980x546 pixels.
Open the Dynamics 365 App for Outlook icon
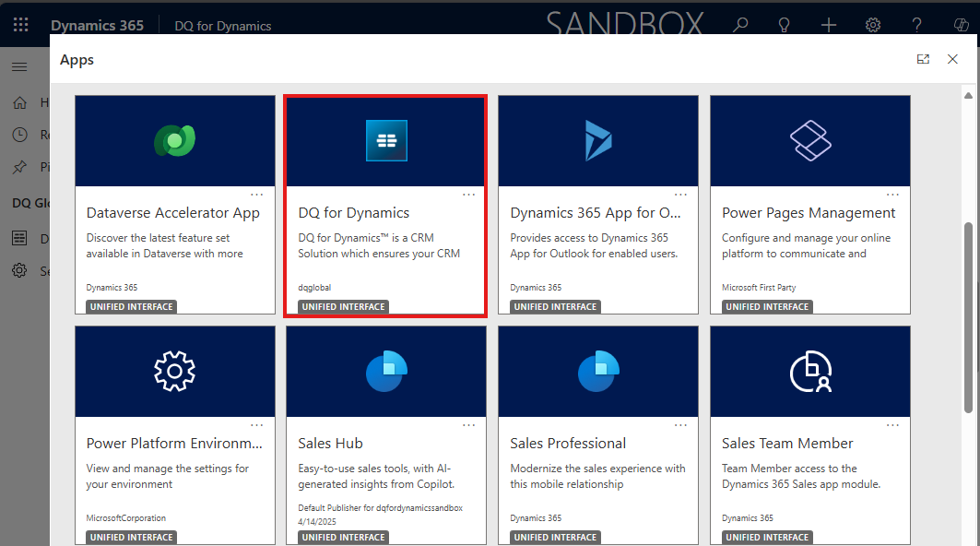coord(598,141)
